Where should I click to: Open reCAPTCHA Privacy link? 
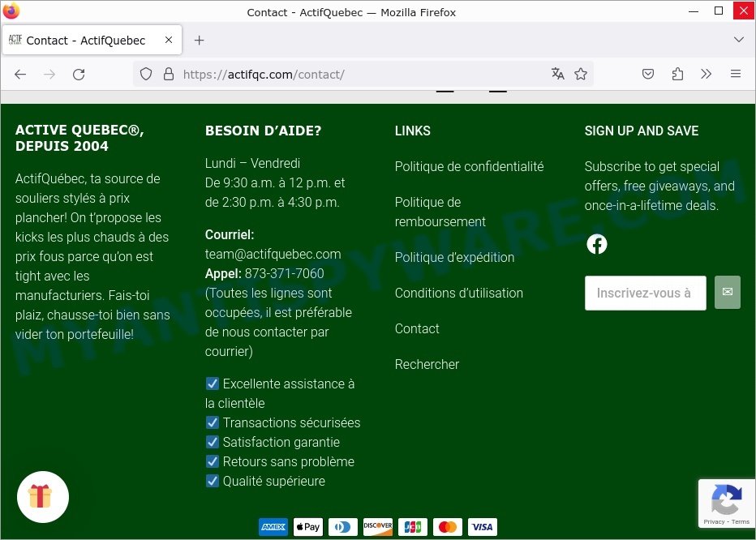point(714,521)
